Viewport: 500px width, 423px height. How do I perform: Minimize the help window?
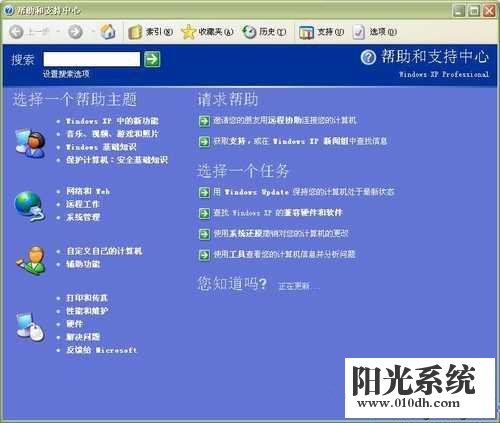459,11
